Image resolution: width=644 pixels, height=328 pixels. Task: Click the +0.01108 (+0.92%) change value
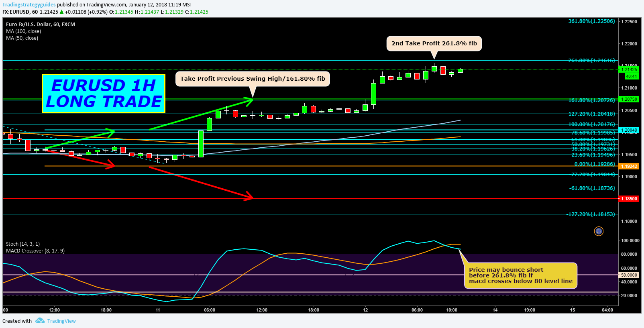86,12
